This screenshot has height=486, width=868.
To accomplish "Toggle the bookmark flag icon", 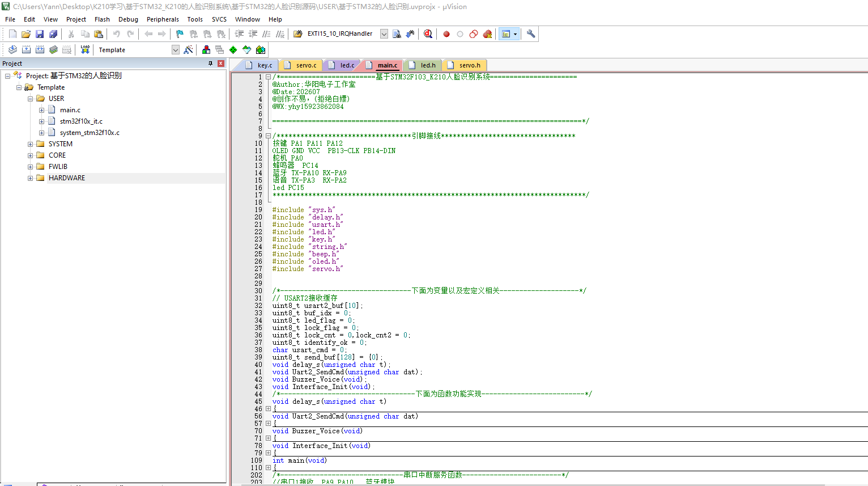I will point(180,34).
